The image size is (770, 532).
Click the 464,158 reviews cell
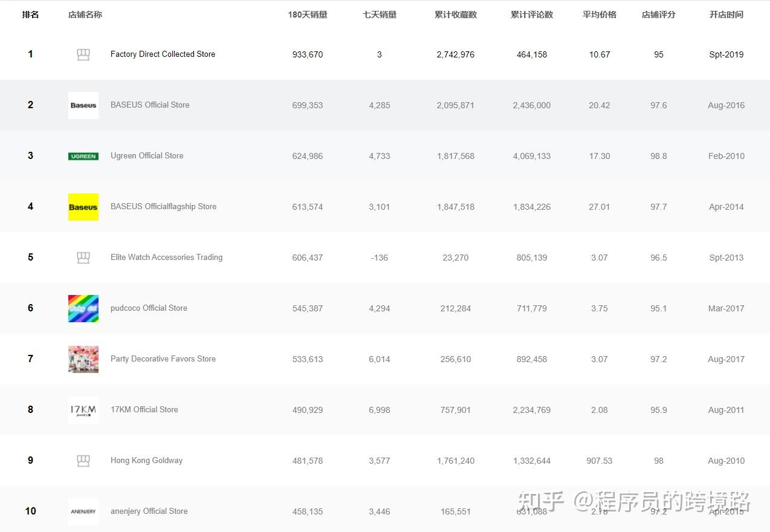click(x=532, y=54)
